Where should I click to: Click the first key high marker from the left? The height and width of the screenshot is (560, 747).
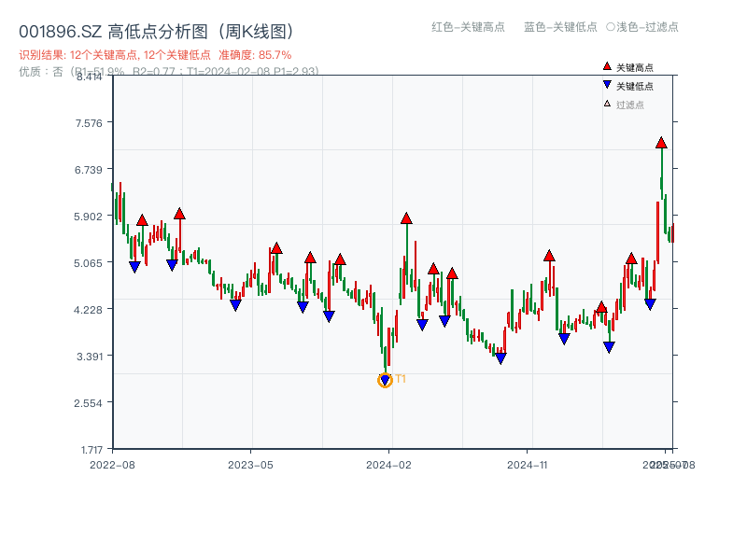click(x=142, y=220)
